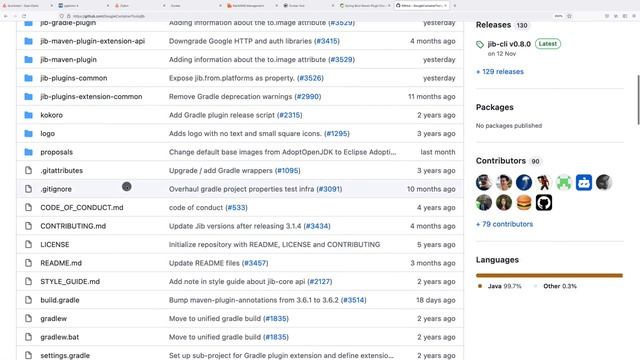The image size is (640, 360).
Task: Open pull request #3415 link
Action: click(327, 41)
